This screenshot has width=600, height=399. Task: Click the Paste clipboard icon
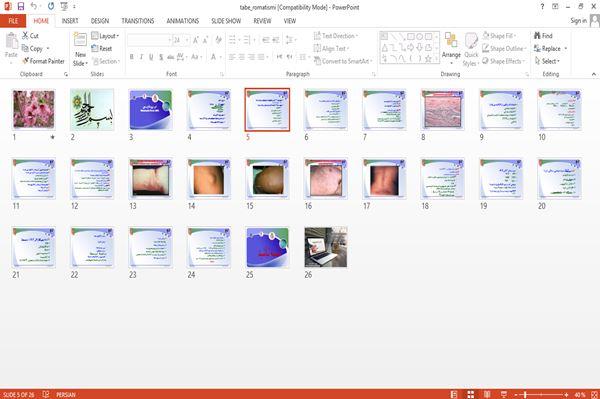pyautogui.click(x=11, y=41)
